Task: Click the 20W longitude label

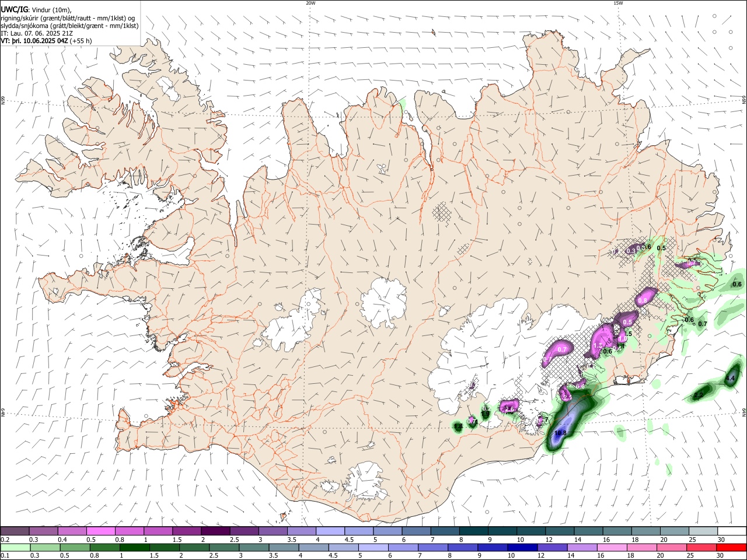Action: (x=310, y=3)
